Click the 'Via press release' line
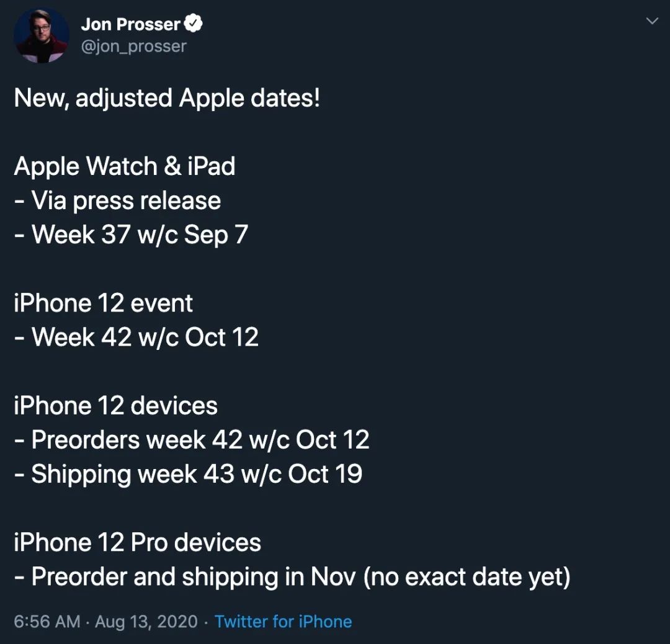Viewport: 670px width, 644px height. coord(117,200)
